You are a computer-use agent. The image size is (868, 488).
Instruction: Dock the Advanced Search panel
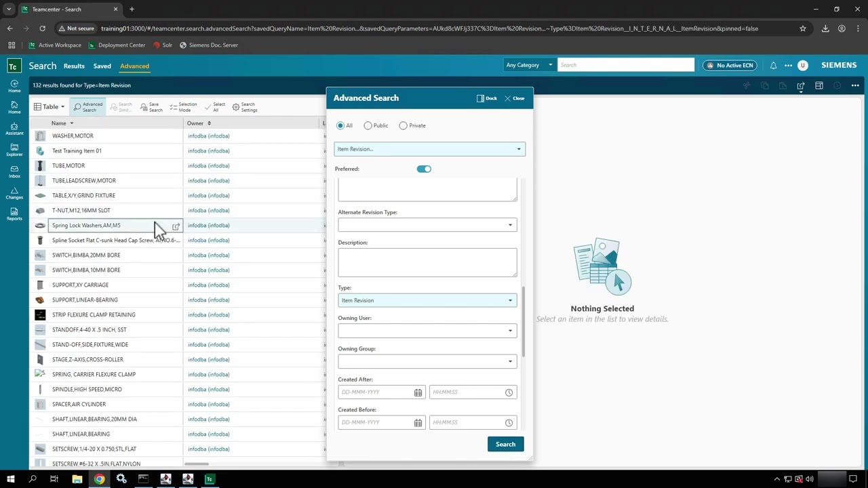(x=487, y=98)
